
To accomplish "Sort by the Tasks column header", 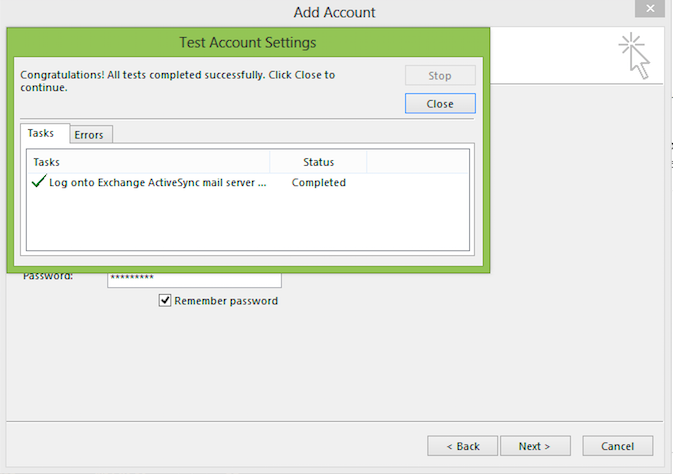I will [149, 162].
